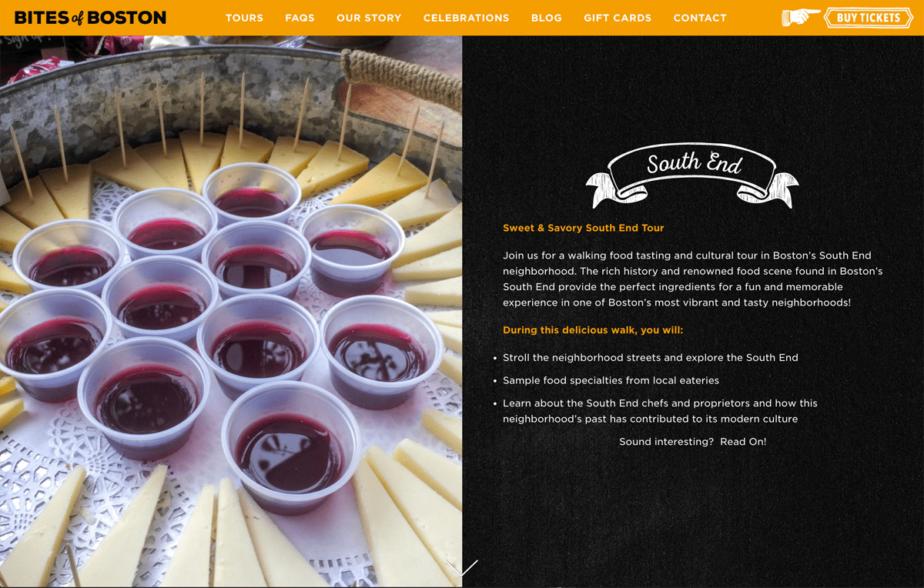Open the Tours menu item
This screenshot has width=924, height=588.
pos(244,18)
